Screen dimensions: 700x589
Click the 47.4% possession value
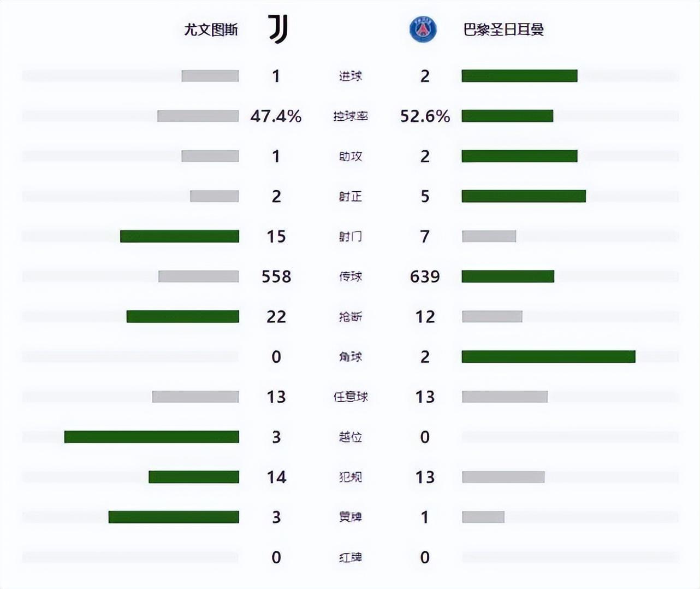coord(276,116)
